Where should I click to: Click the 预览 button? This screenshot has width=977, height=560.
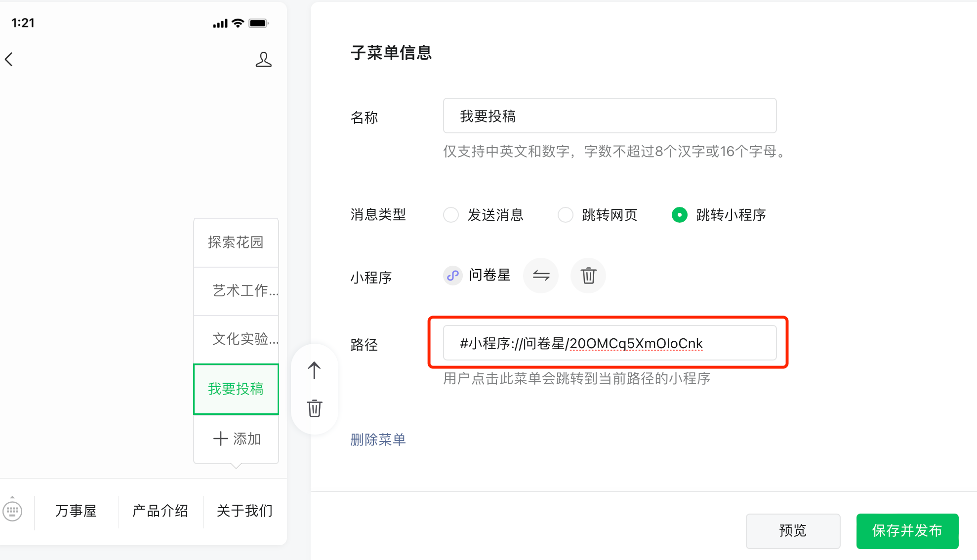point(792,530)
